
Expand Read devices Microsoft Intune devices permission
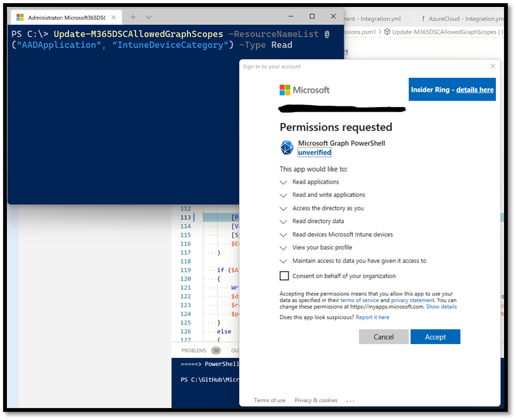coord(283,234)
